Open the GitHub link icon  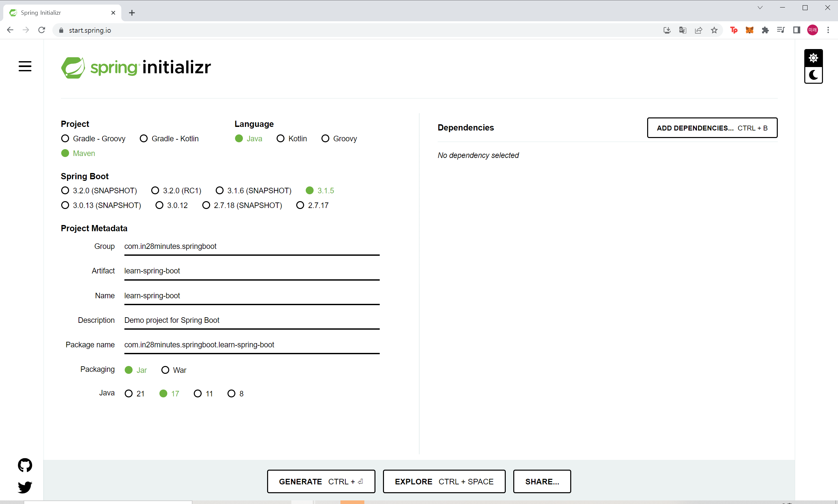click(x=25, y=465)
